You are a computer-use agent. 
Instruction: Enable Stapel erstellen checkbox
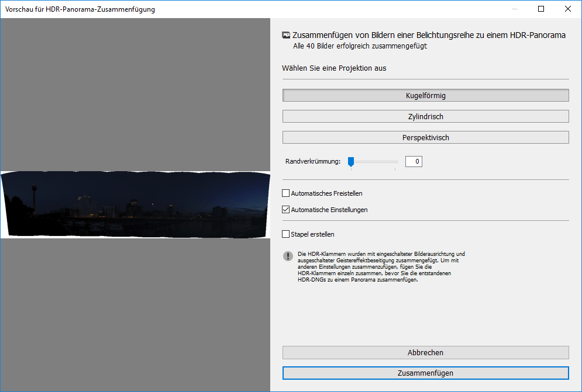(286, 234)
